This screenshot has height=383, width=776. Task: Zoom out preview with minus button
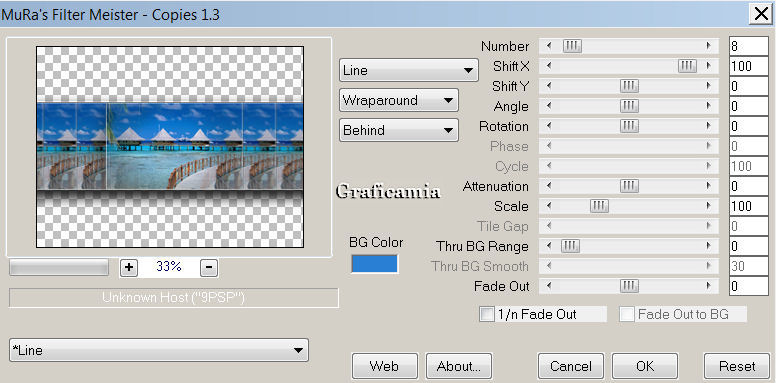point(209,267)
